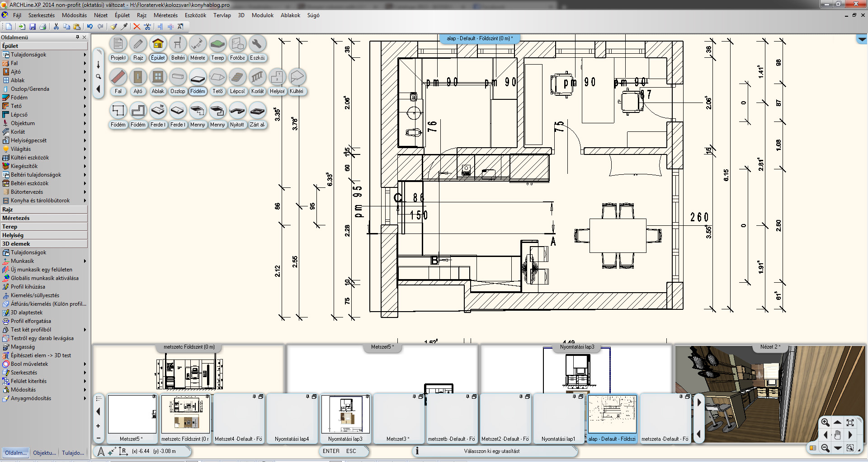Screen dimensions: 868x462
Task: Toggle the pin on Oldalmenü panel
Action: pyautogui.click(x=77, y=37)
